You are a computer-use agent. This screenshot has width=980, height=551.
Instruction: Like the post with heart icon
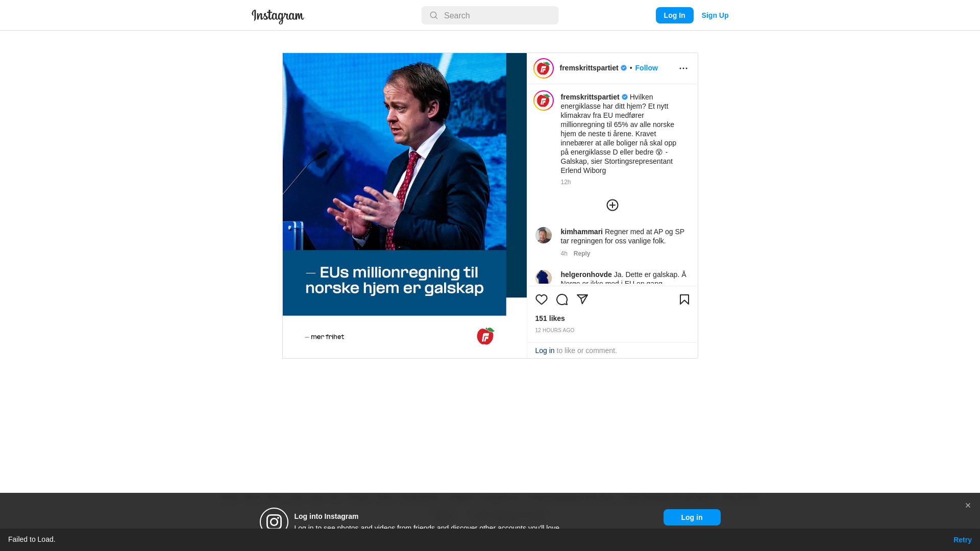click(x=542, y=299)
